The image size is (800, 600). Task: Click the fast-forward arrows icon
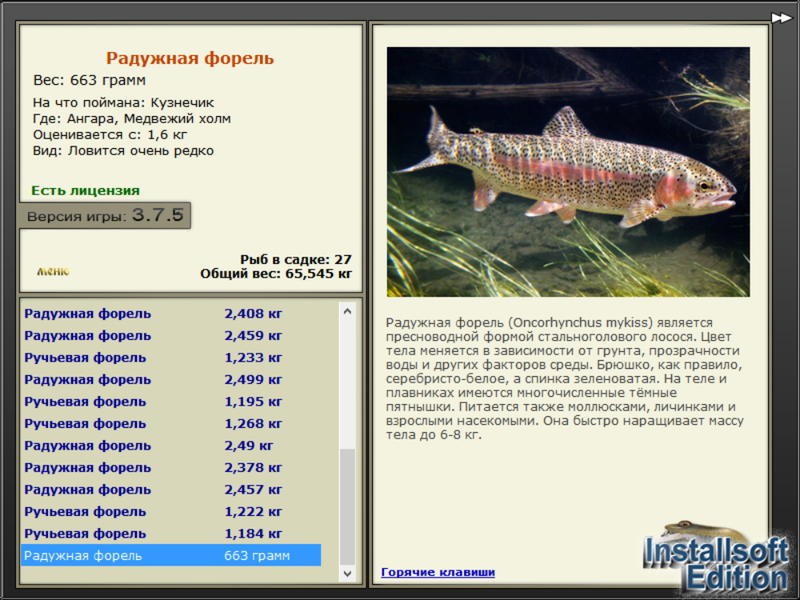click(781, 18)
